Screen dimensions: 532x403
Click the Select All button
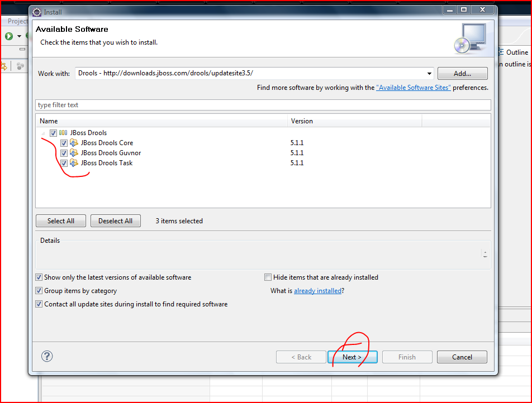(x=61, y=221)
